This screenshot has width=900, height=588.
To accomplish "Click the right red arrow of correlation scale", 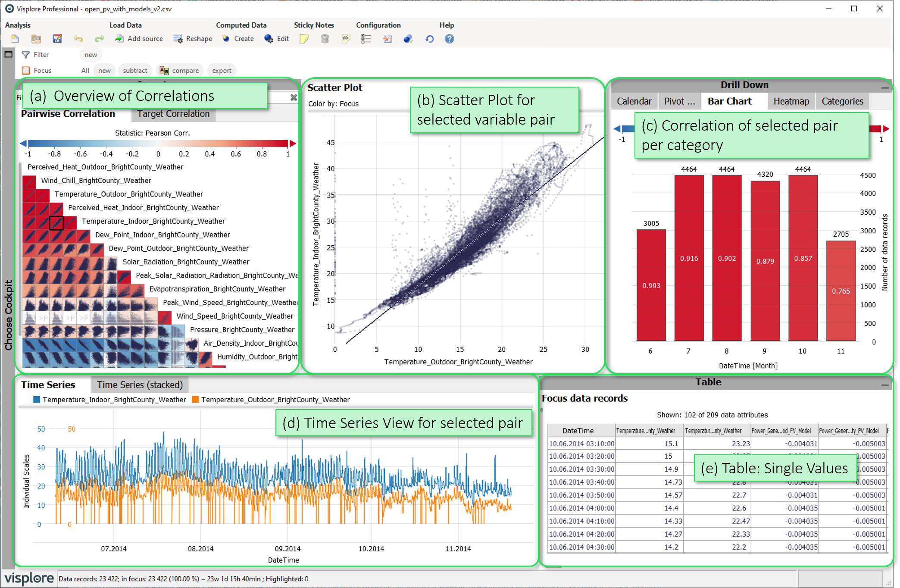I will (x=293, y=143).
